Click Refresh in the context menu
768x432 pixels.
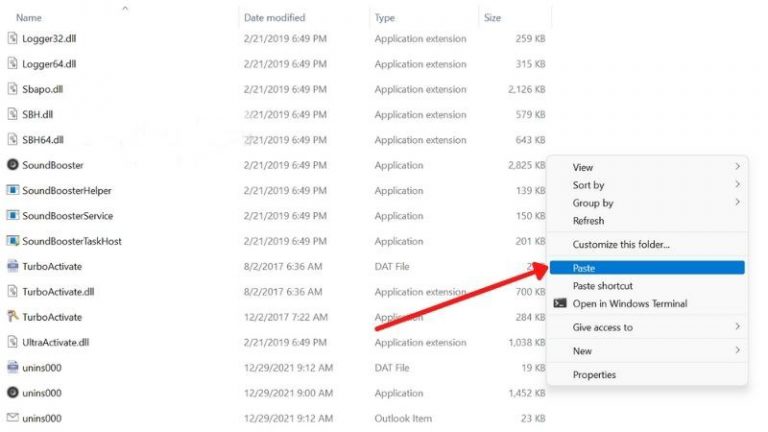click(x=588, y=221)
